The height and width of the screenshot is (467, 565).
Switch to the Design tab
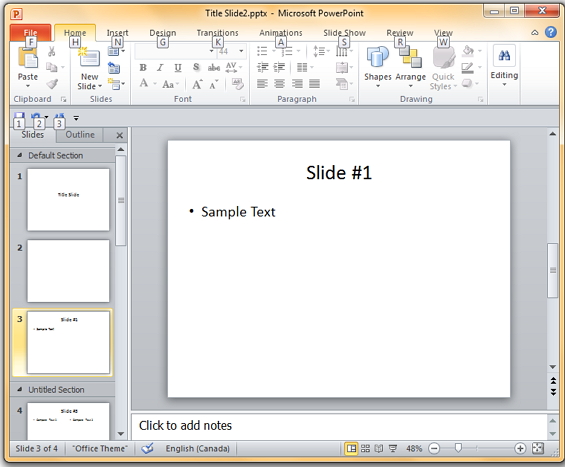[x=163, y=33]
